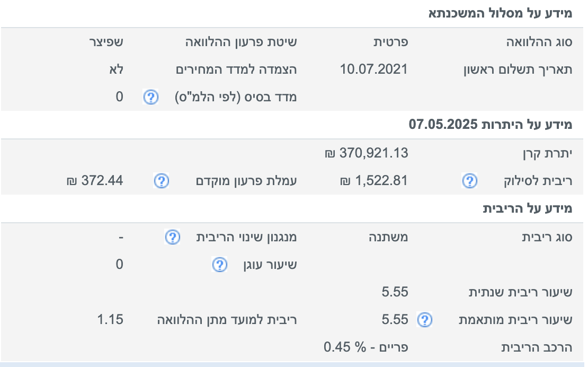Click the מידע על היתרות 07.05.2025 heading
The image size is (588, 367).
pos(491,125)
